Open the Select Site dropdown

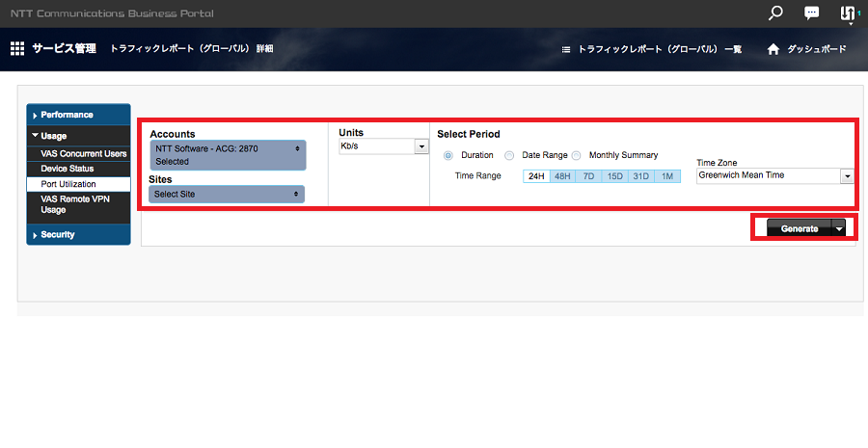[228, 194]
